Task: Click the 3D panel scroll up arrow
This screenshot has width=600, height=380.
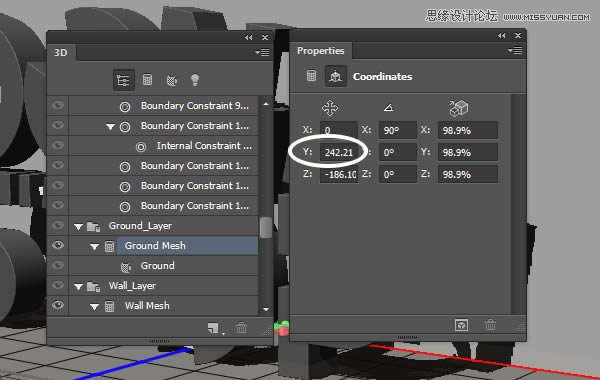Action: pyautogui.click(x=266, y=104)
